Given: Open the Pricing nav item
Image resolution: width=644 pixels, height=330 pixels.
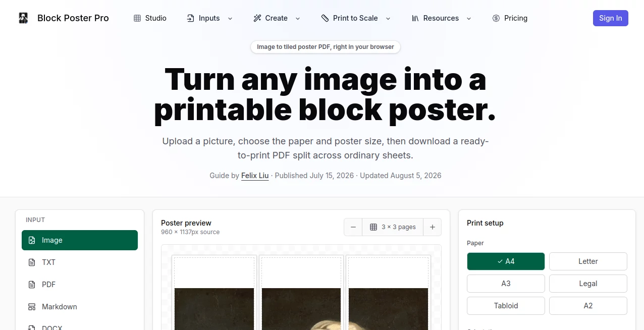Looking at the screenshot, I should 510,18.
